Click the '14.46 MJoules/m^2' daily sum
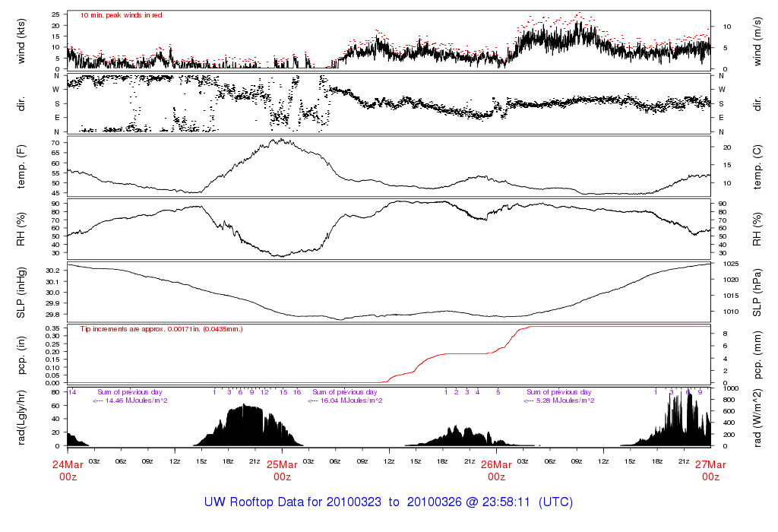778x532 pixels. [137, 401]
